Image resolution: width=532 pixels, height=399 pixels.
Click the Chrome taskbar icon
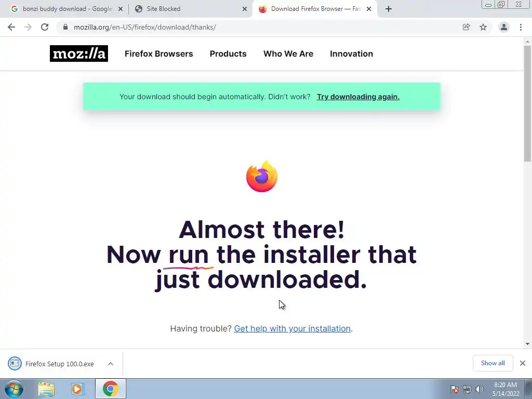tap(111, 389)
